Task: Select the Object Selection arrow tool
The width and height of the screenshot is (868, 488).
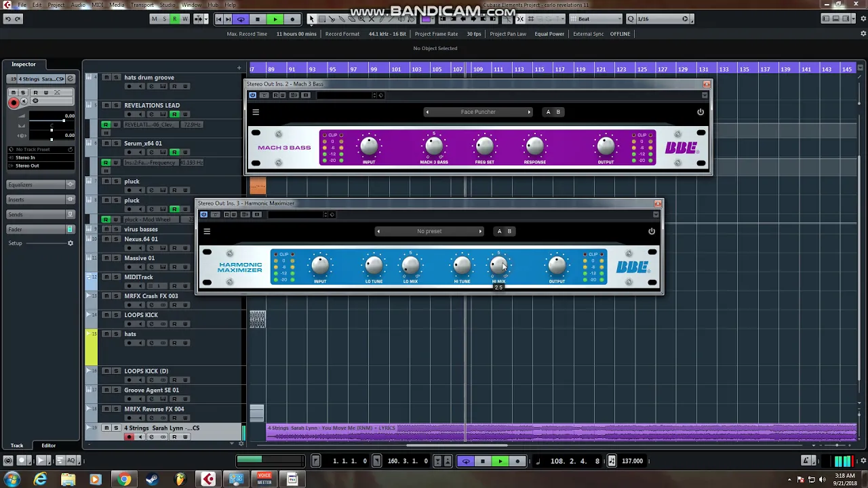Action: [x=311, y=19]
